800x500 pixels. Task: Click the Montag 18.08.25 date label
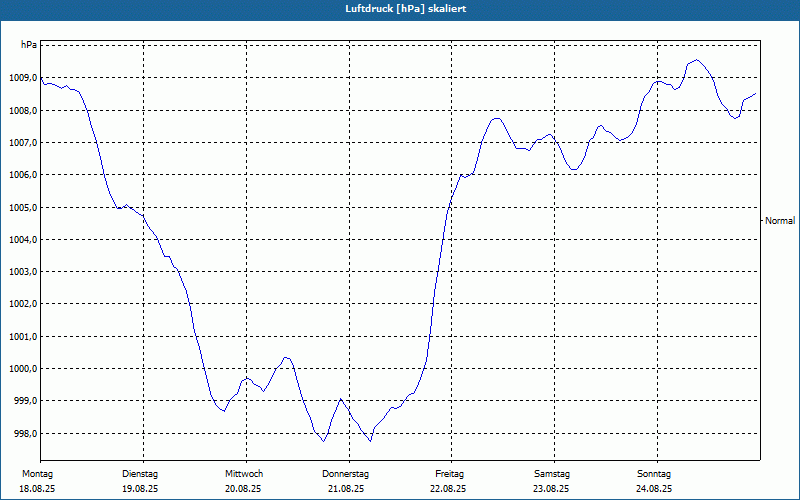(37, 481)
